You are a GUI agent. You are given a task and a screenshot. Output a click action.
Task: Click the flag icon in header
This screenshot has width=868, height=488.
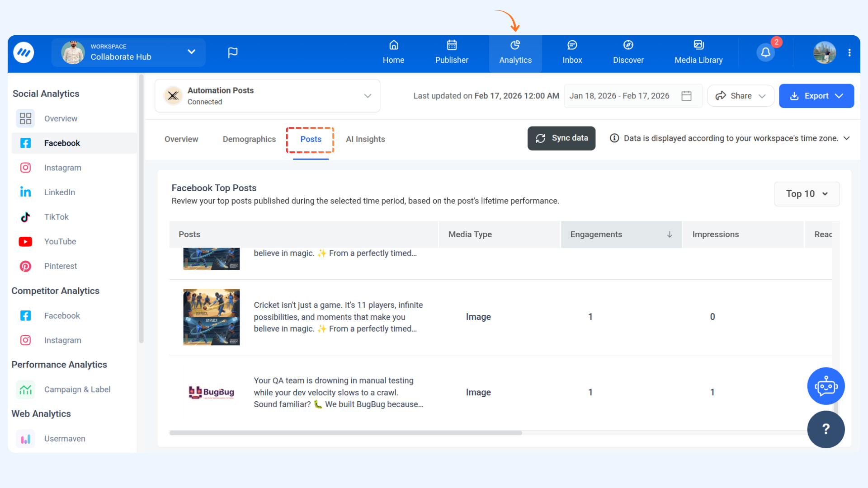tap(232, 53)
